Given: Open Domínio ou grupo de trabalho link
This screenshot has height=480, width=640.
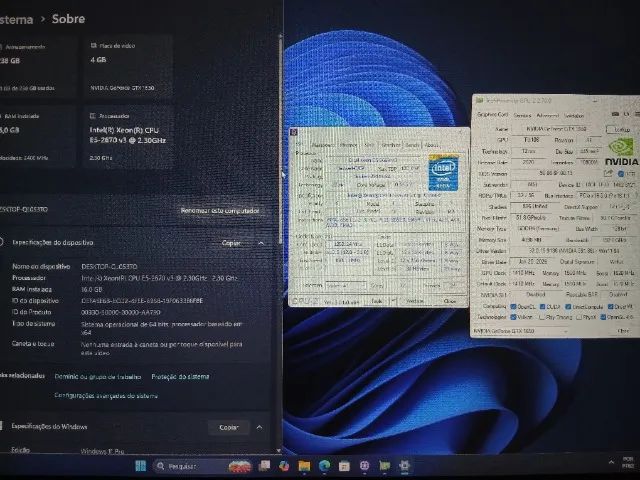Looking at the screenshot, I should point(98,377).
